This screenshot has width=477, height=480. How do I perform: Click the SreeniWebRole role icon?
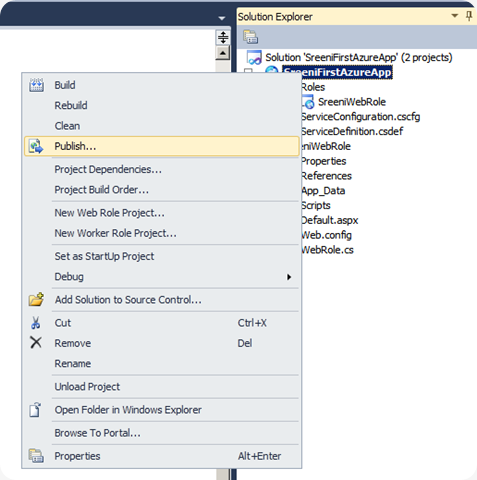pos(308,102)
